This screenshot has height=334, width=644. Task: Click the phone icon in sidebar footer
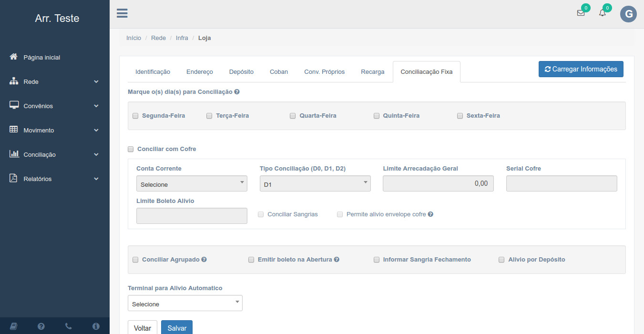click(69, 326)
